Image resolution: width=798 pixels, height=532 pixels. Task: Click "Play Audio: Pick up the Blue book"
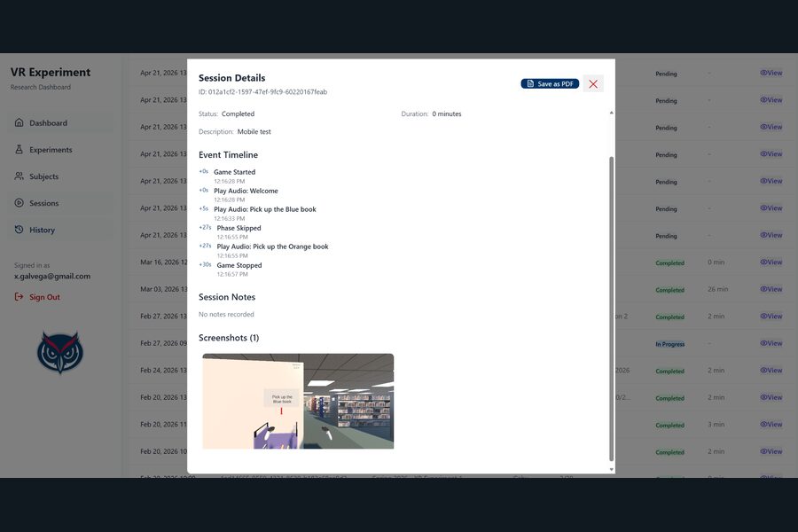264,209
